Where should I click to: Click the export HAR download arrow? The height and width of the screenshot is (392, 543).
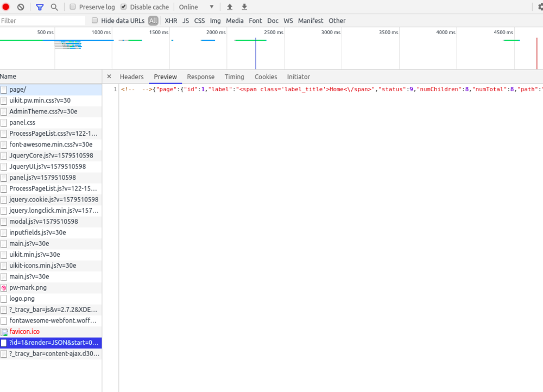tap(244, 7)
